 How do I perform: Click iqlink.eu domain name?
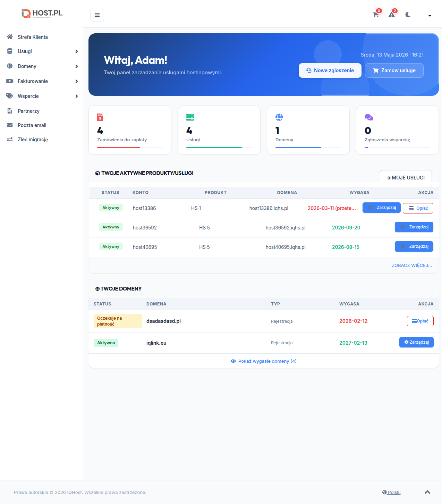pos(156,343)
